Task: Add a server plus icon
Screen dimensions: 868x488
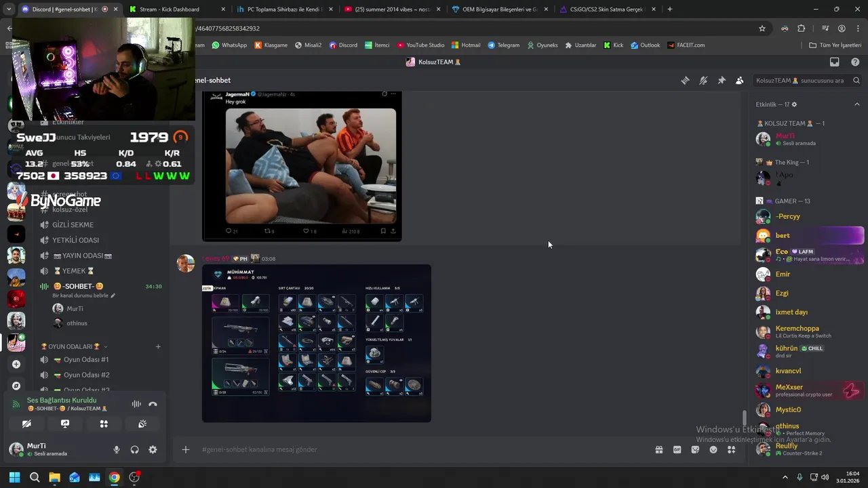Action: coord(16,364)
